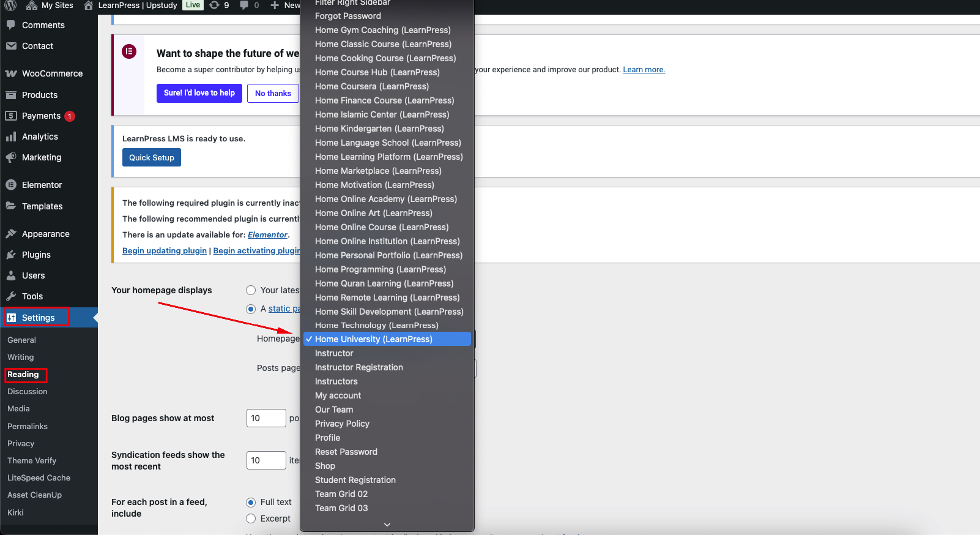The image size is (980, 535).
Task: Open My Sites network icon
Action: [32, 6]
